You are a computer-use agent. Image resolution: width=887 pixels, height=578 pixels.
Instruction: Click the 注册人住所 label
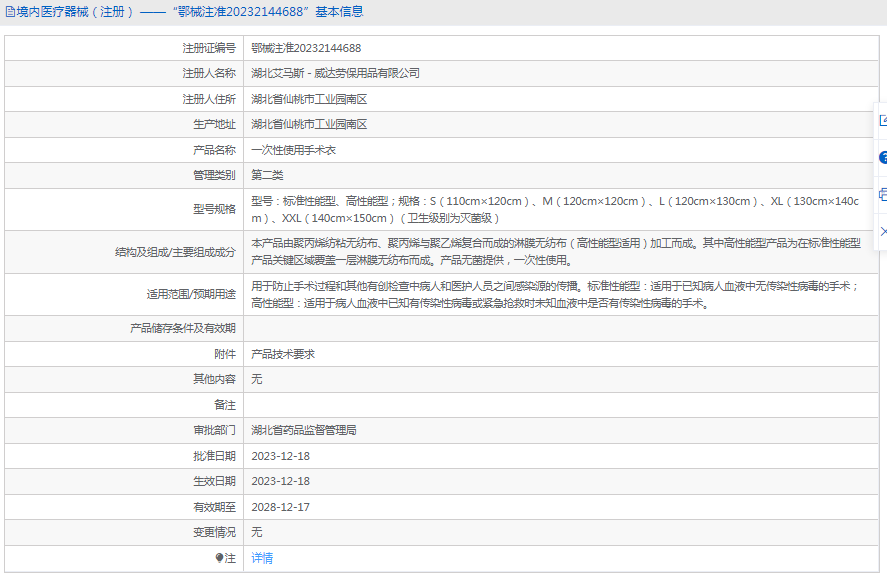(209, 99)
